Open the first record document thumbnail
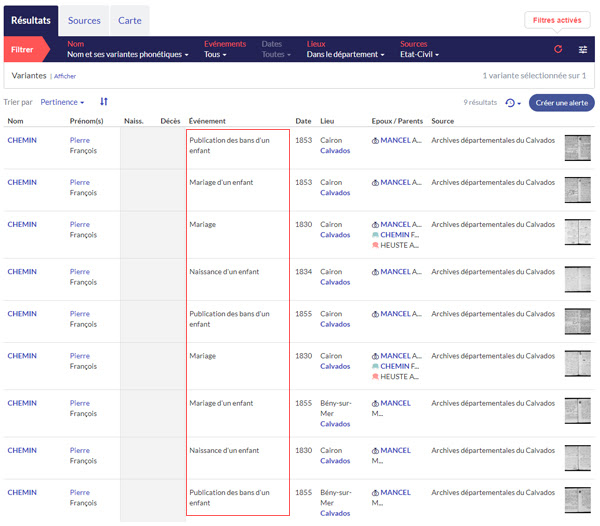The width and height of the screenshot is (600, 526). [578, 147]
